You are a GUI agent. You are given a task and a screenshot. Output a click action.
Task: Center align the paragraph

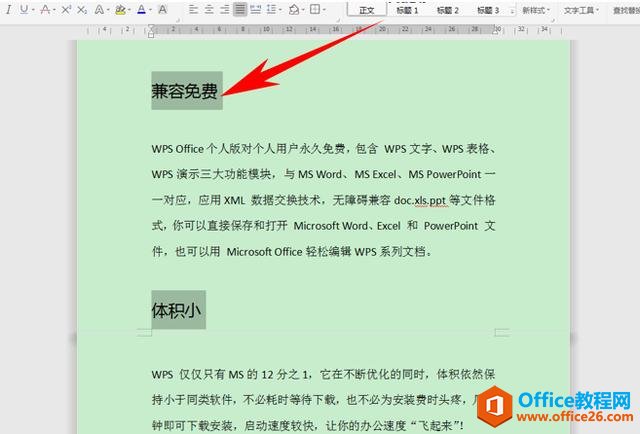coord(209,9)
